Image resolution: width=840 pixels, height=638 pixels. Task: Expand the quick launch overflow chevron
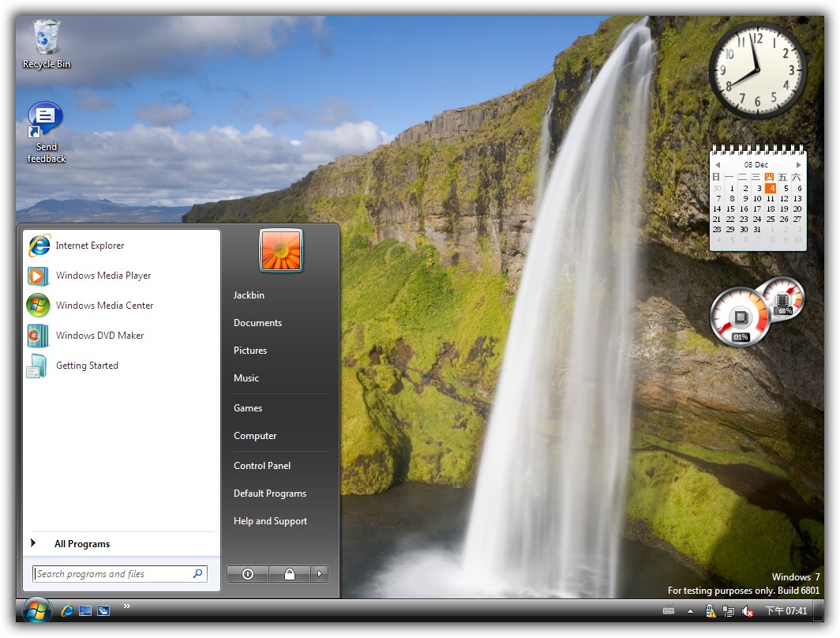pyautogui.click(x=127, y=606)
